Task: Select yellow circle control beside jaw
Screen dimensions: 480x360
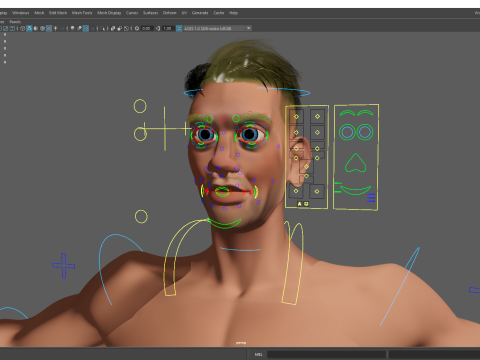Action: (x=141, y=217)
